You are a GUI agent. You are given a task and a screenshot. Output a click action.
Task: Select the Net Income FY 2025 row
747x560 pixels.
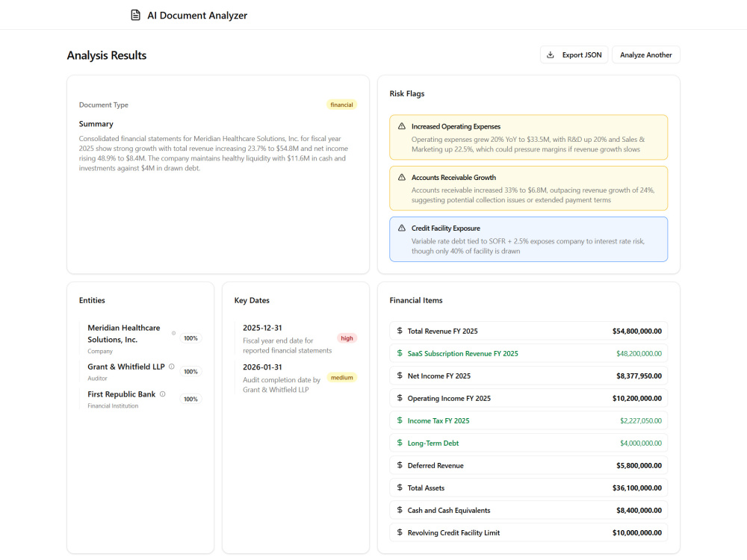tap(528, 376)
